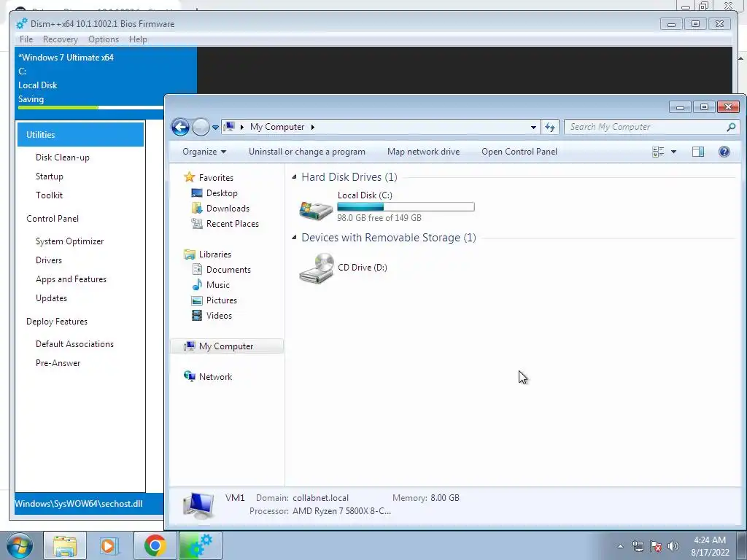Click the Dism++ Saving progress bar
The height and width of the screenshot is (560, 747).
click(x=90, y=108)
